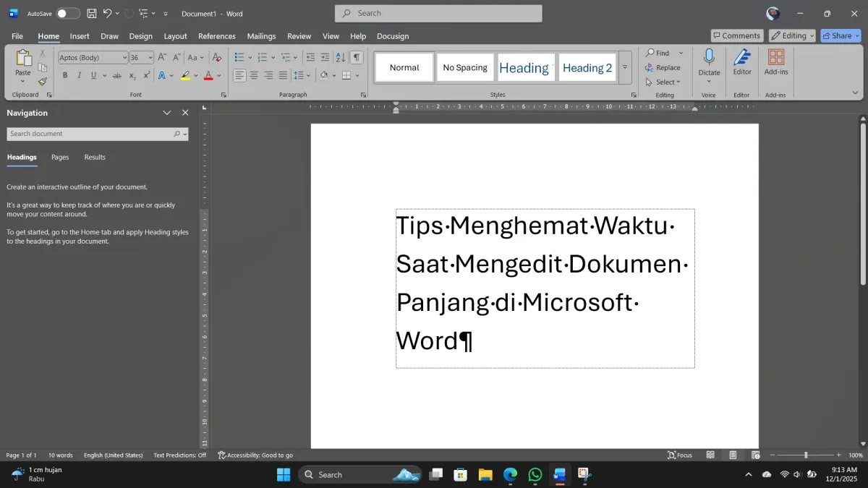The image size is (868, 488).
Task: Apply the No Spacing style
Action: pos(465,67)
